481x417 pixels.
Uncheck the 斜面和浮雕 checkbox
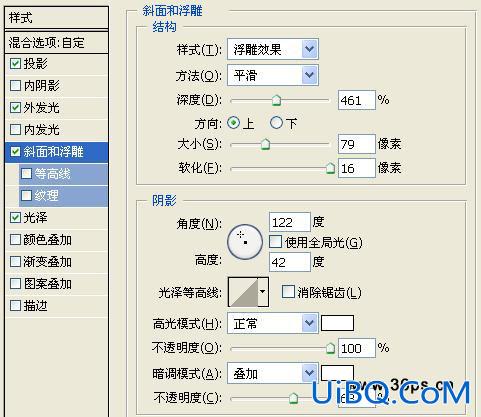[x=15, y=152]
